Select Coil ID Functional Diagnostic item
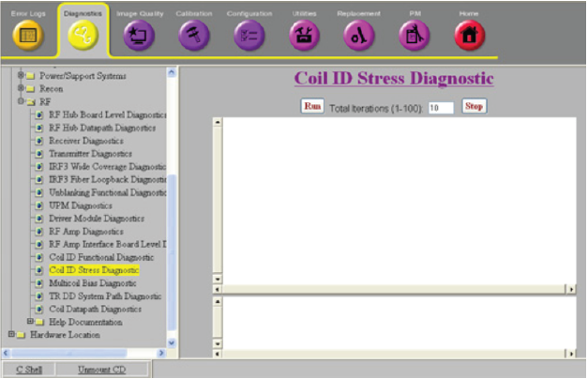588x379 pixels. tap(101, 257)
